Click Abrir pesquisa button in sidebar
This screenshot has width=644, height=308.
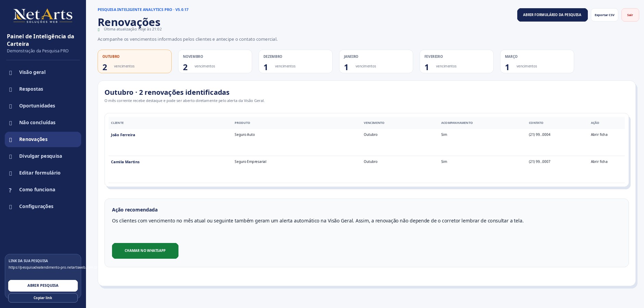(x=43, y=286)
